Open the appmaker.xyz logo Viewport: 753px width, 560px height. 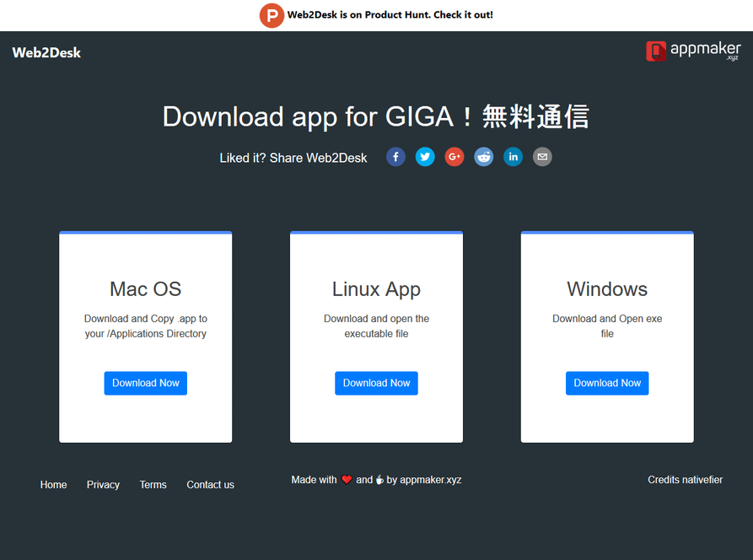click(693, 51)
